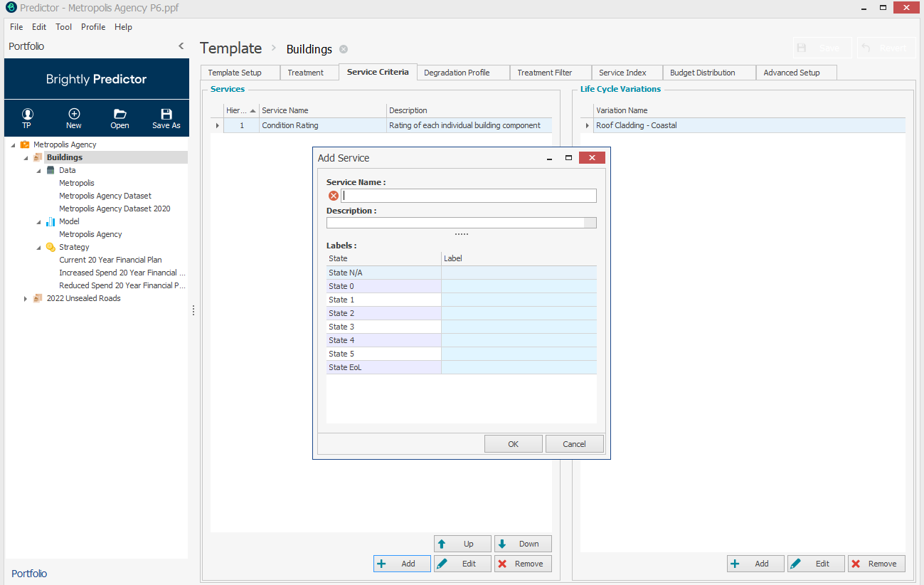Move service Down in list
Image resolution: width=924 pixels, height=585 pixels.
[523, 544]
